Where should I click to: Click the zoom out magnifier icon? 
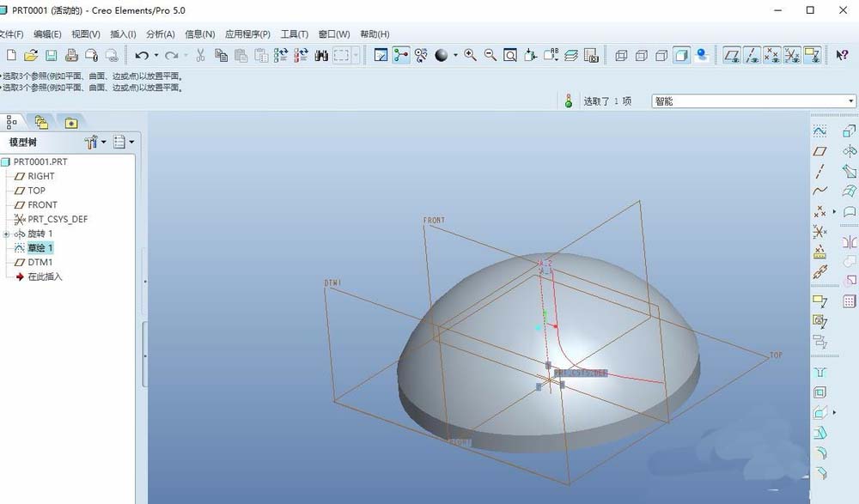point(490,55)
